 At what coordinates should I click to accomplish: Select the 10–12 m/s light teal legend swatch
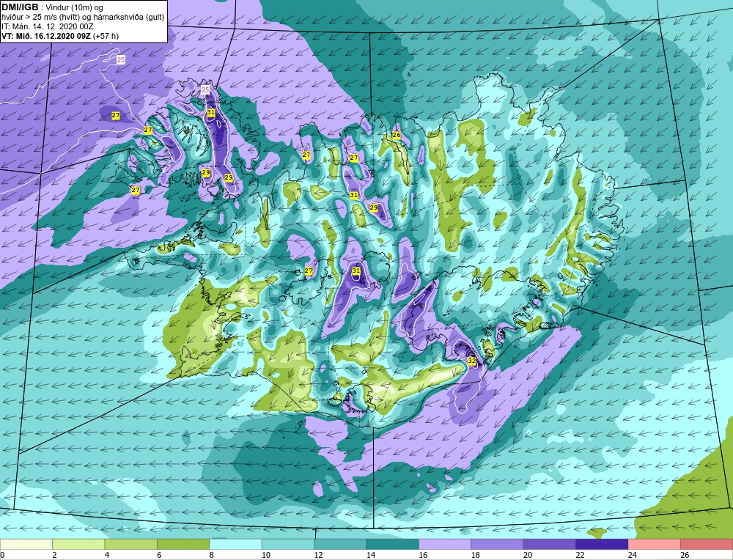tap(288, 545)
